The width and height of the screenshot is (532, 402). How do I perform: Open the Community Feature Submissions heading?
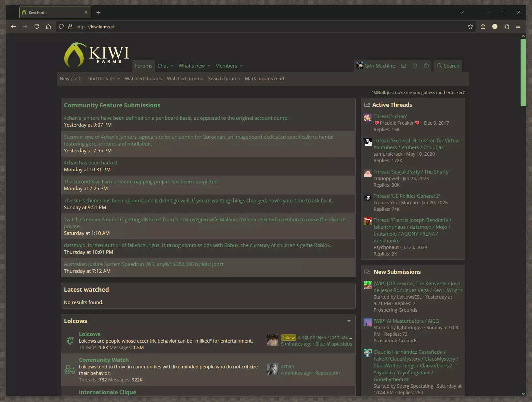pyautogui.click(x=112, y=105)
